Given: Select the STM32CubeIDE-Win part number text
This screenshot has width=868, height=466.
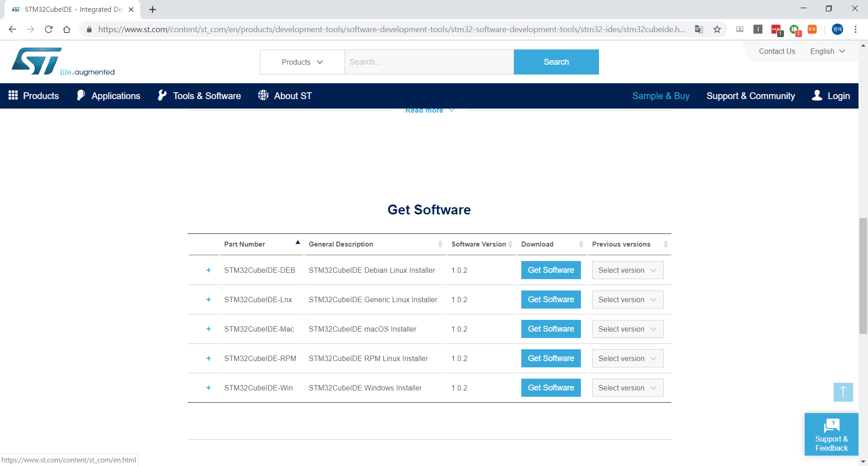Looking at the screenshot, I should 259,388.
